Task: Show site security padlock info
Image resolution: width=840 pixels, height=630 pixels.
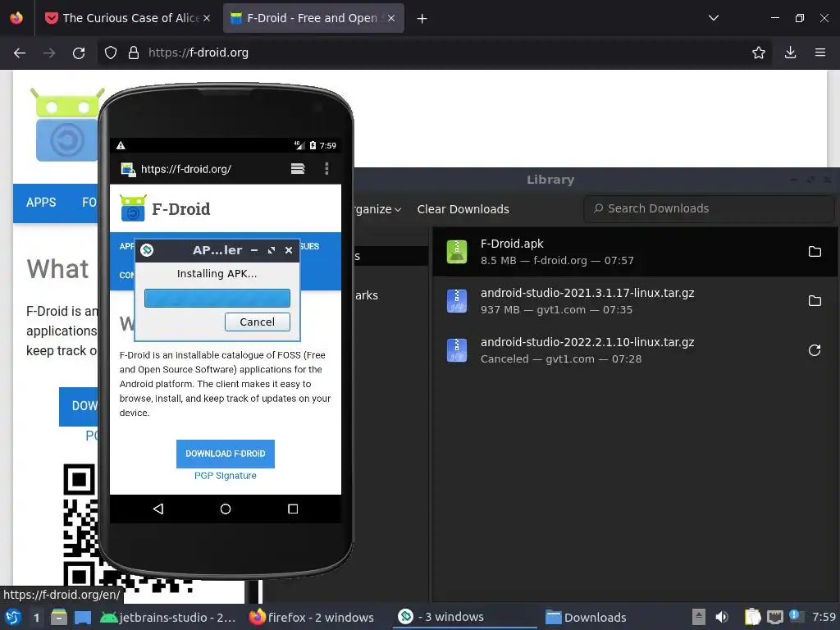Action: coord(134,52)
